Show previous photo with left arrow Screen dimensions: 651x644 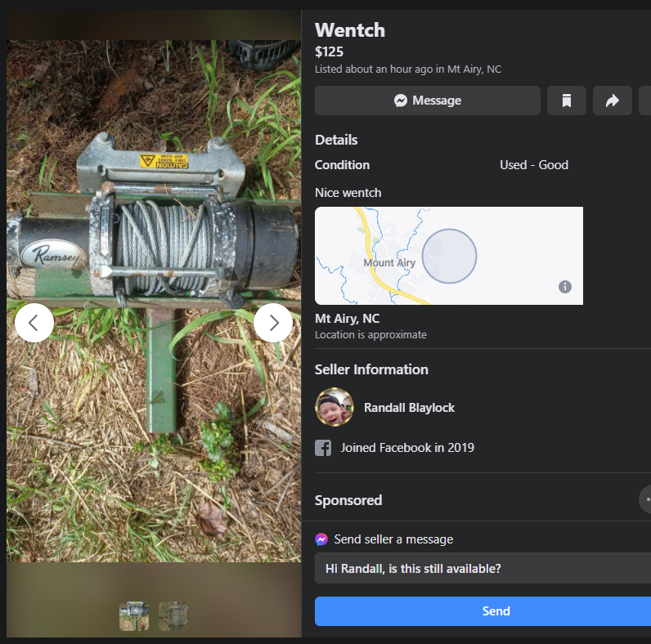(x=34, y=323)
